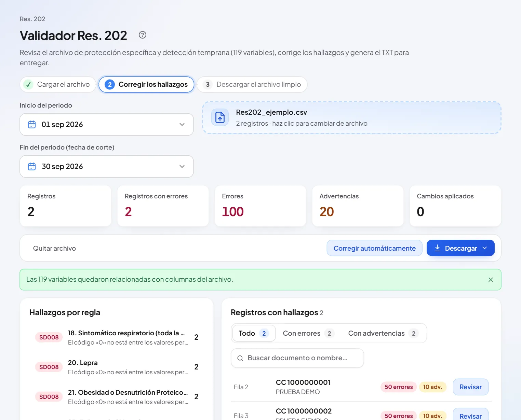This screenshot has height=420, width=521.
Task: Click the calendar icon in Fin del periodo
Action: click(x=32, y=166)
